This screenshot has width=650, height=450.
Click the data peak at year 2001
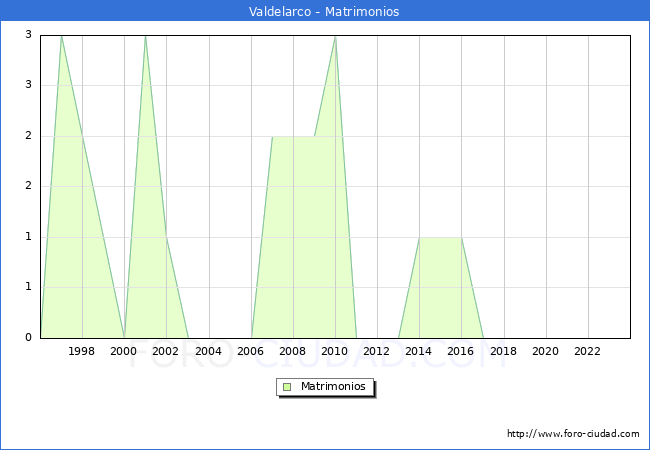(145, 36)
